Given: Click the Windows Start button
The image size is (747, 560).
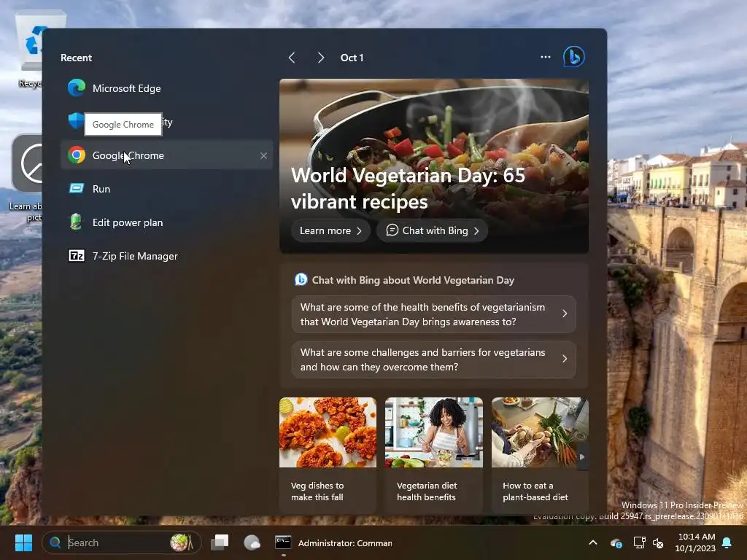Looking at the screenshot, I should 23,542.
